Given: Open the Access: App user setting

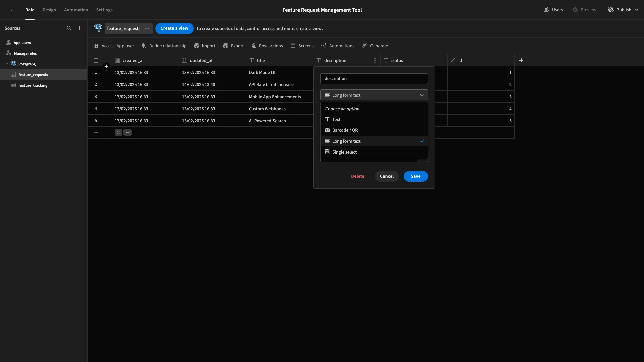Looking at the screenshot, I should (x=114, y=46).
